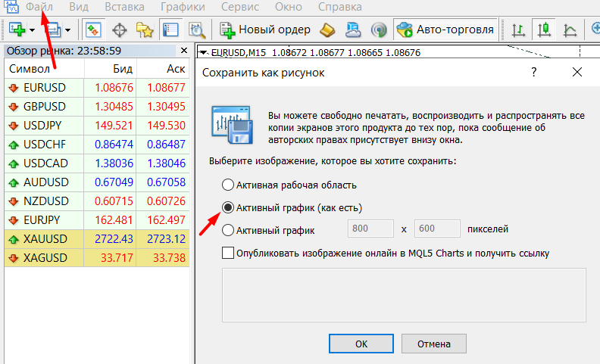Screen dimensions: 600x364
Task: Toggle the Terminal panel icon
Action: [170, 30]
